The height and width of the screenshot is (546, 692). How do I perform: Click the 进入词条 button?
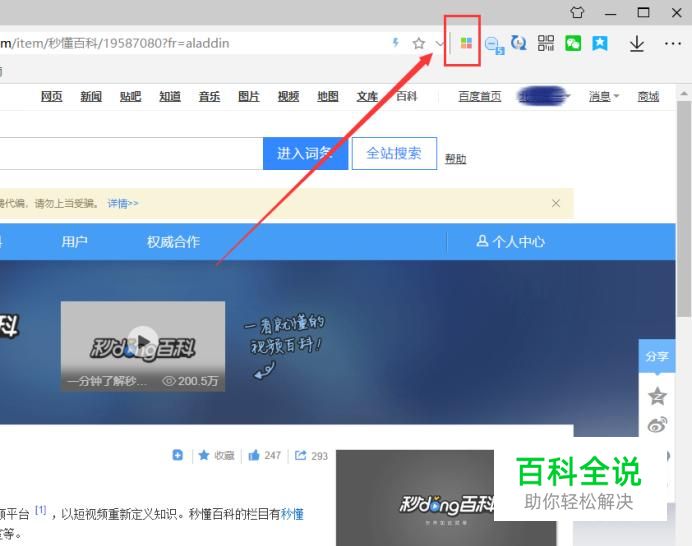click(305, 154)
